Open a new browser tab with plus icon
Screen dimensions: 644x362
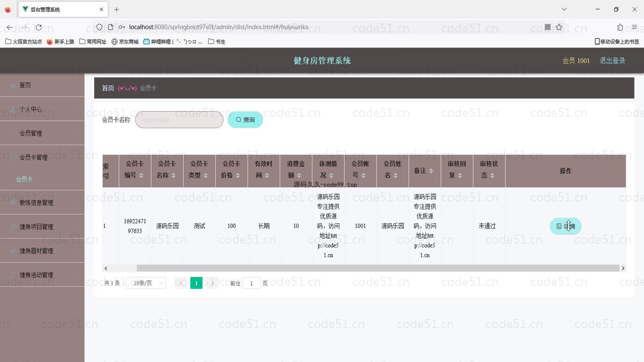[116, 9]
